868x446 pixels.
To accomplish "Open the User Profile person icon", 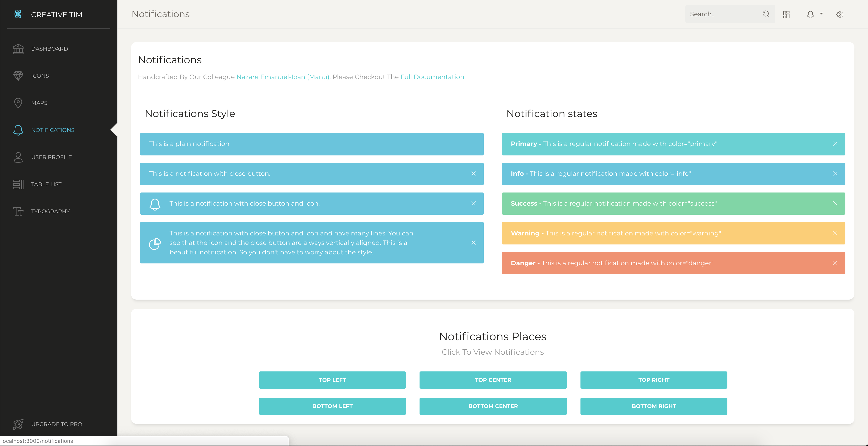I will tap(18, 157).
